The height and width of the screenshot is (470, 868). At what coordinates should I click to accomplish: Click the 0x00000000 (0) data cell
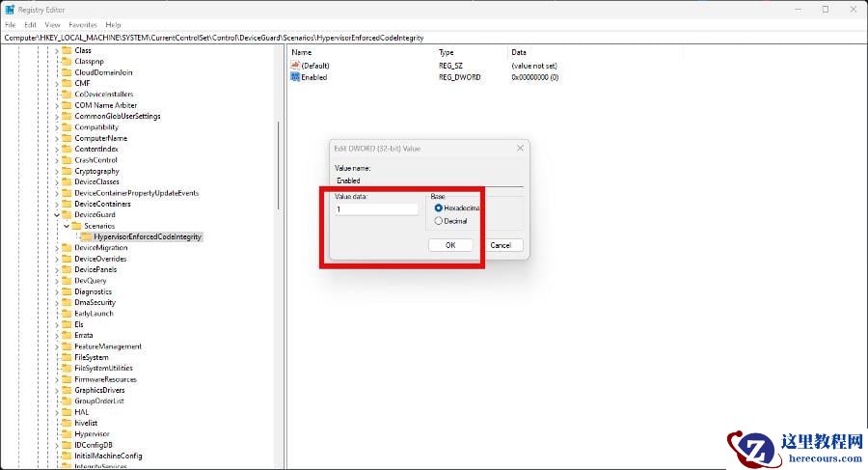click(x=534, y=77)
